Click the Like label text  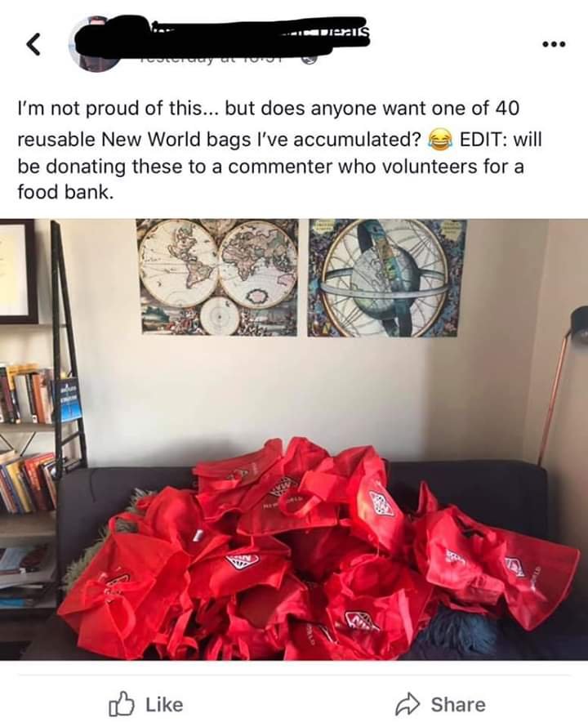[165, 705]
